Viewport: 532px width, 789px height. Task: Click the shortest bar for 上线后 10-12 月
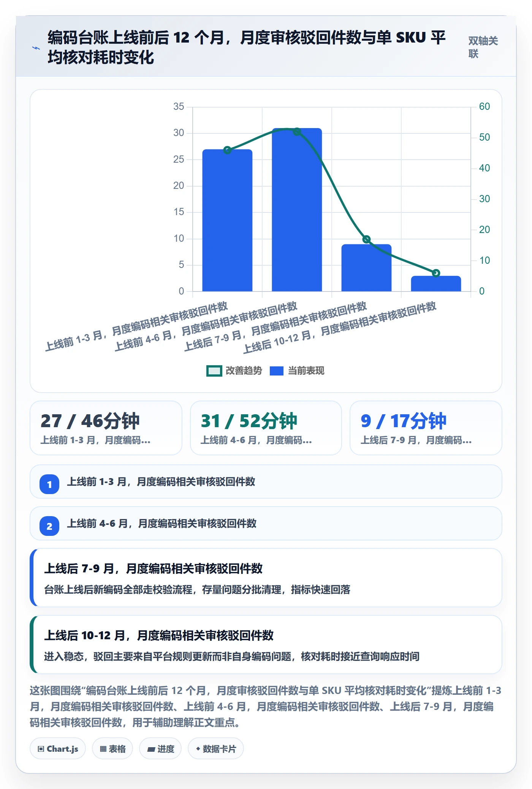click(436, 284)
